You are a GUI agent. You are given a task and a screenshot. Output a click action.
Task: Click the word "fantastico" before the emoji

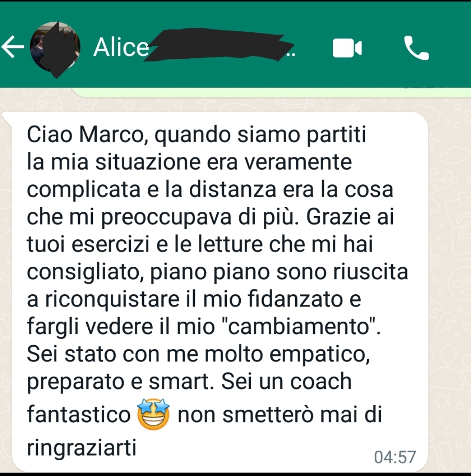tap(78, 415)
